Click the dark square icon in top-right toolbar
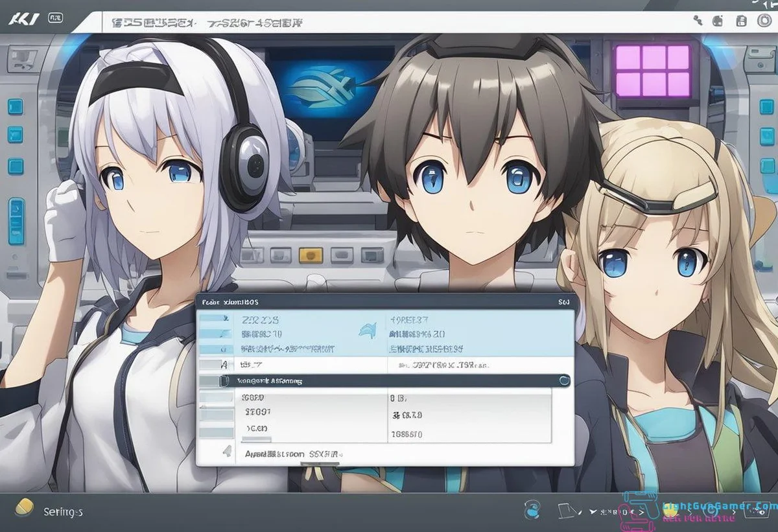778x532 pixels. point(718,21)
